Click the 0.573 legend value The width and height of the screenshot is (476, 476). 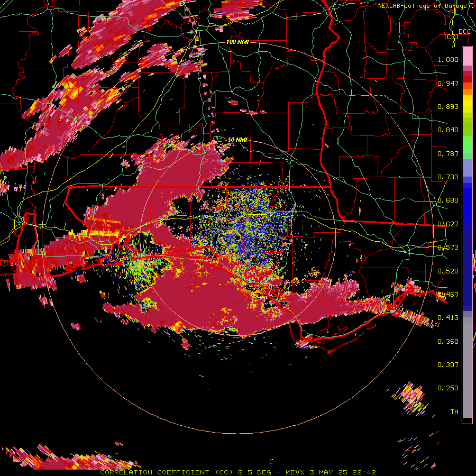click(x=448, y=248)
